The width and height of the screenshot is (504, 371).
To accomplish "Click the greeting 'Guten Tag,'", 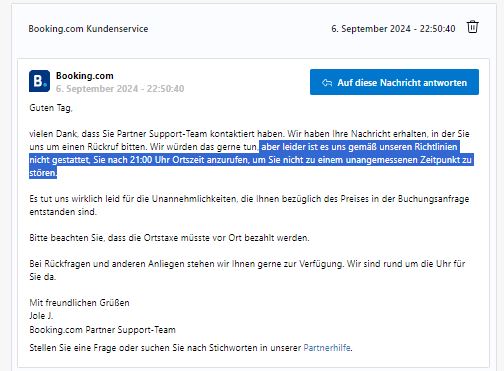I will 51,108.
